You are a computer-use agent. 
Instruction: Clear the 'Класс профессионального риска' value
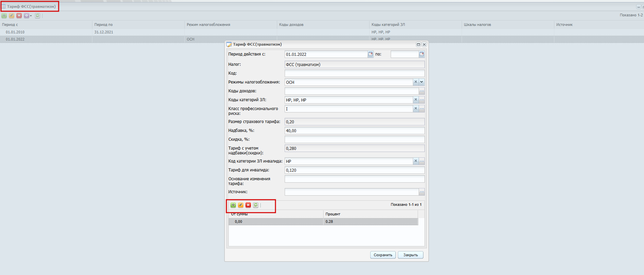tap(416, 109)
